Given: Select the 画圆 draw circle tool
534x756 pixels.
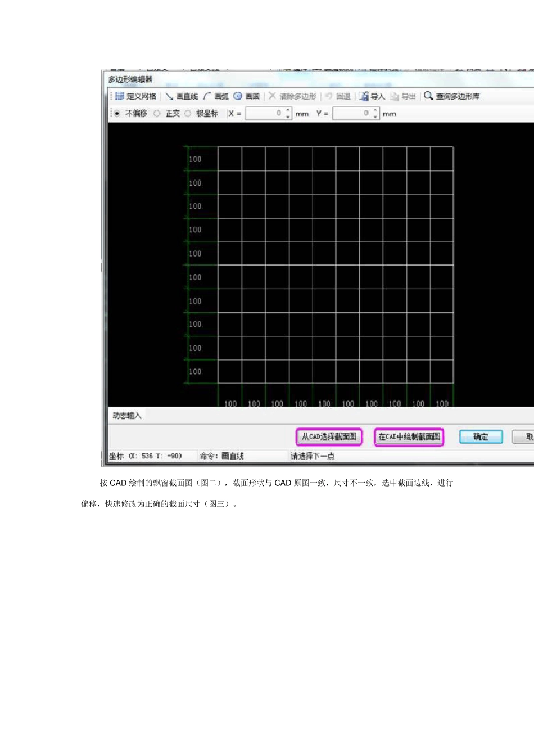Looking at the screenshot, I should pos(247,96).
